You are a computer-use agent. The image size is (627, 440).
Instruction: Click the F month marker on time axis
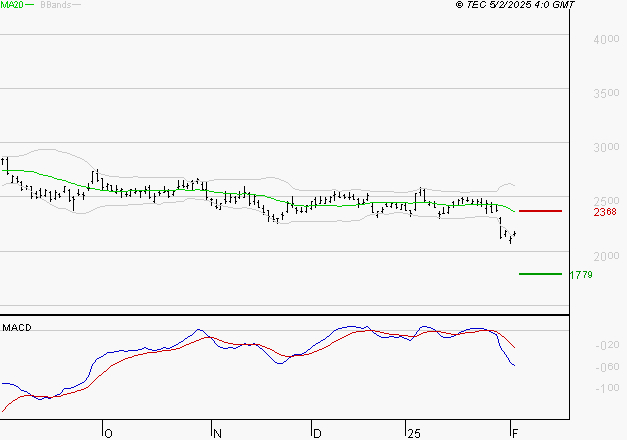515,433
